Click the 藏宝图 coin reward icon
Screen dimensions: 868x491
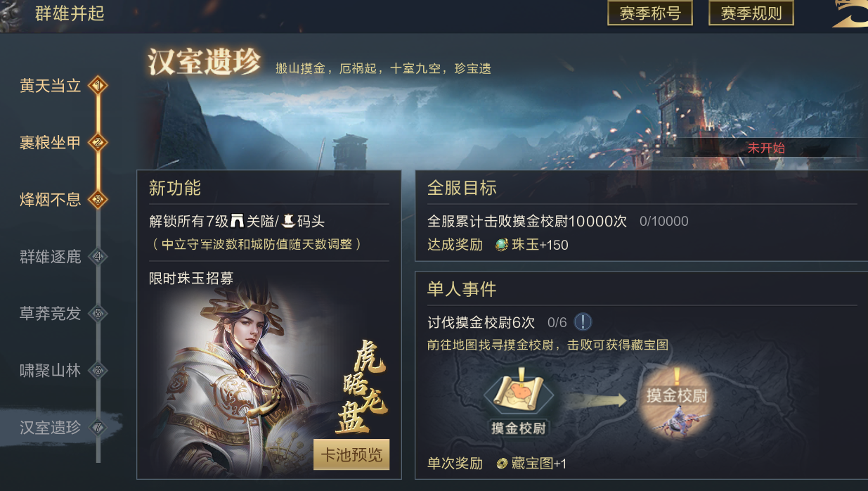(x=502, y=464)
